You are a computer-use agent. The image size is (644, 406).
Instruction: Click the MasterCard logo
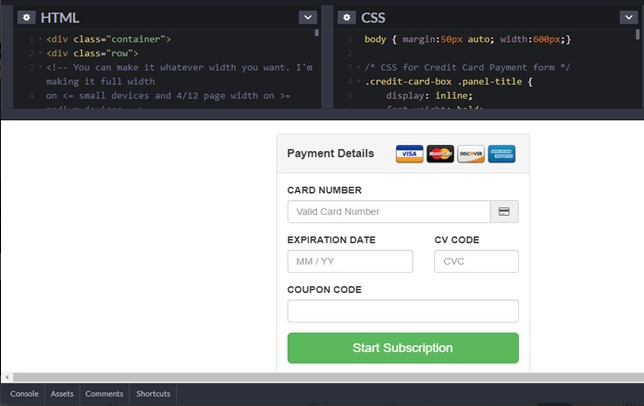coord(440,154)
